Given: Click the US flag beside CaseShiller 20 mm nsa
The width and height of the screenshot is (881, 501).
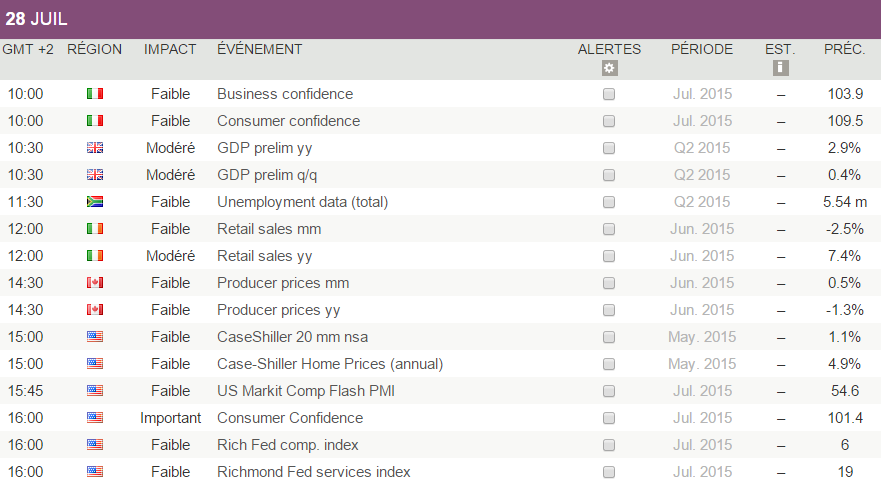Looking at the screenshot, I should [x=95, y=337].
